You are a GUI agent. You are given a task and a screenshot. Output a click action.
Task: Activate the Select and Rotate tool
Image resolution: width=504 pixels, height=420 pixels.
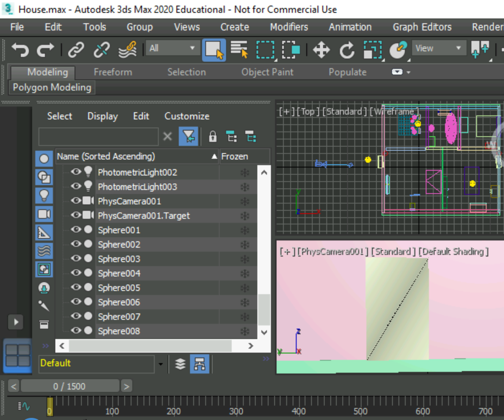(x=346, y=49)
